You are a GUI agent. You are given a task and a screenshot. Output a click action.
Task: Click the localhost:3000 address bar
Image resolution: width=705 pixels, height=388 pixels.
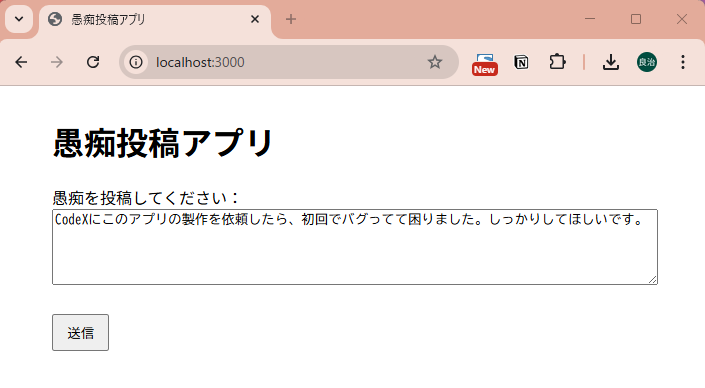289,62
